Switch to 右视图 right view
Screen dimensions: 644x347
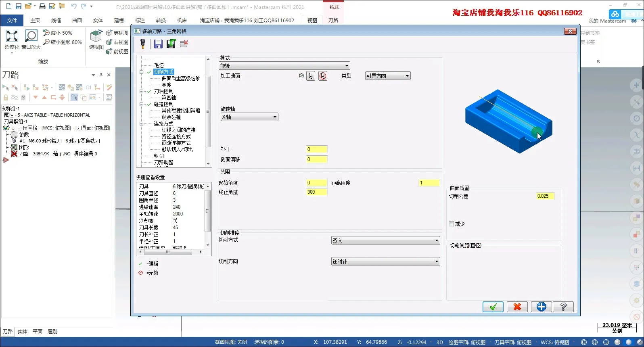click(117, 42)
